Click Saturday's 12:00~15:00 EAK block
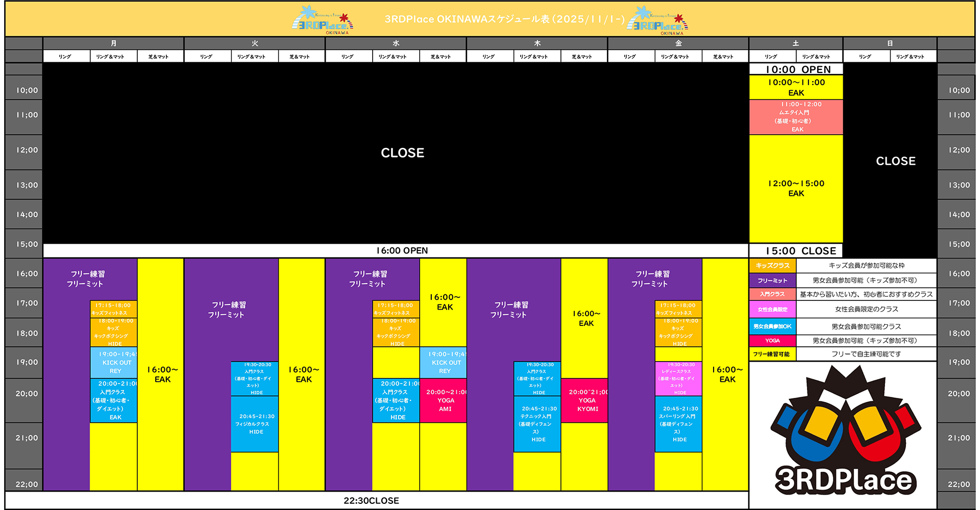The image size is (980, 510). (795, 188)
